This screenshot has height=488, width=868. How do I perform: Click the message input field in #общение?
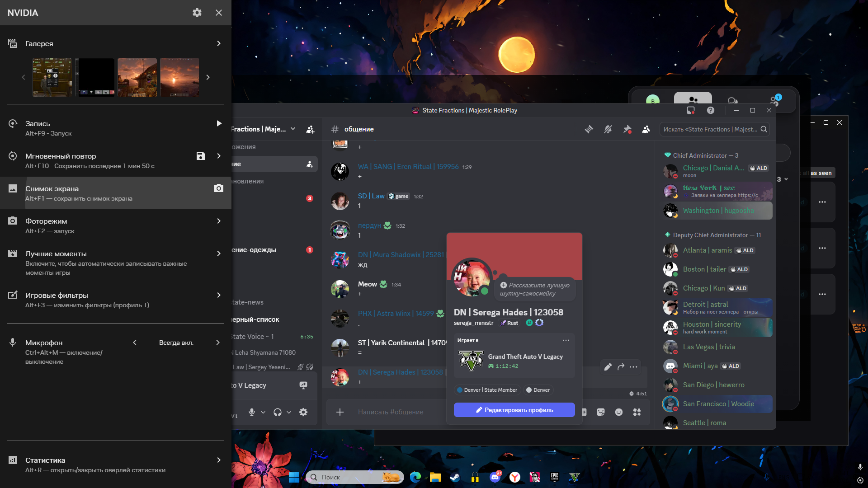click(x=391, y=412)
